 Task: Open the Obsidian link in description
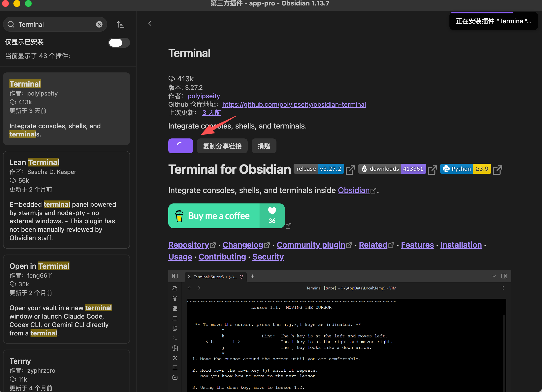[354, 190]
